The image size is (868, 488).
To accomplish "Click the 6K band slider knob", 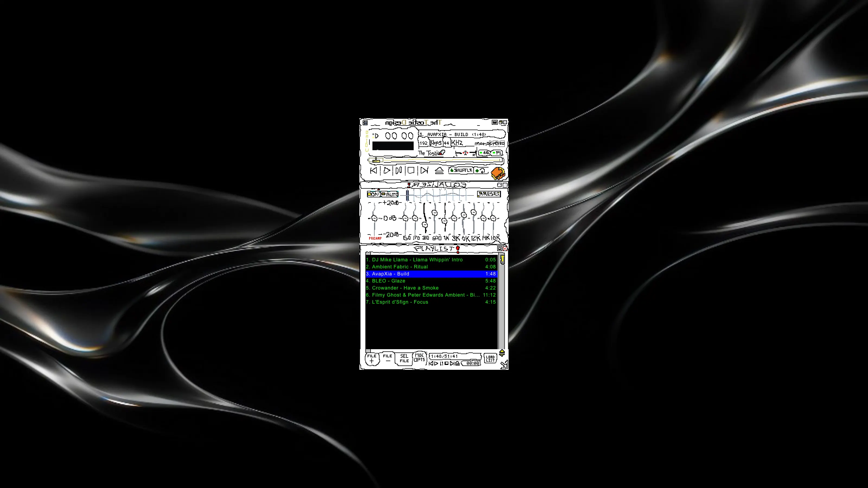I will [464, 215].
